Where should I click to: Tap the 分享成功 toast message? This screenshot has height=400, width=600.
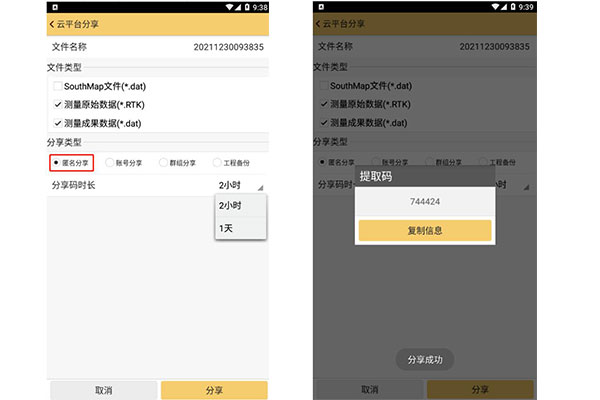click(425, 359)
